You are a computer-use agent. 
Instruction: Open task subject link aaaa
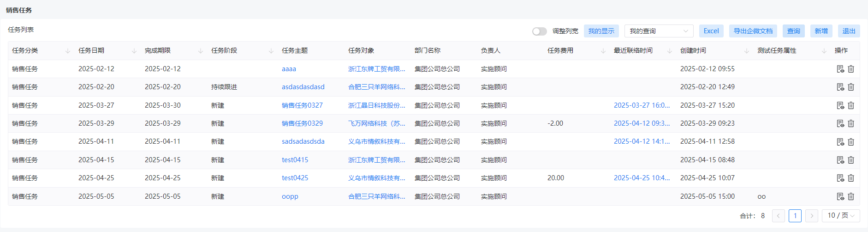point(289,69)
